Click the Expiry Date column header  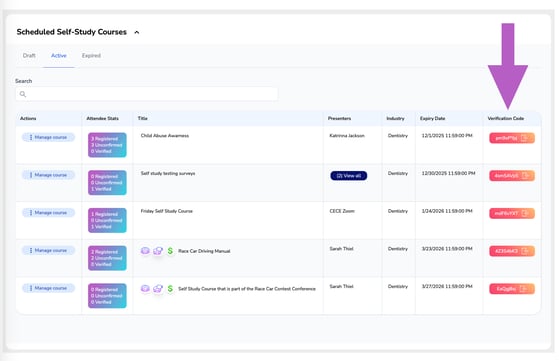(432, 118)
